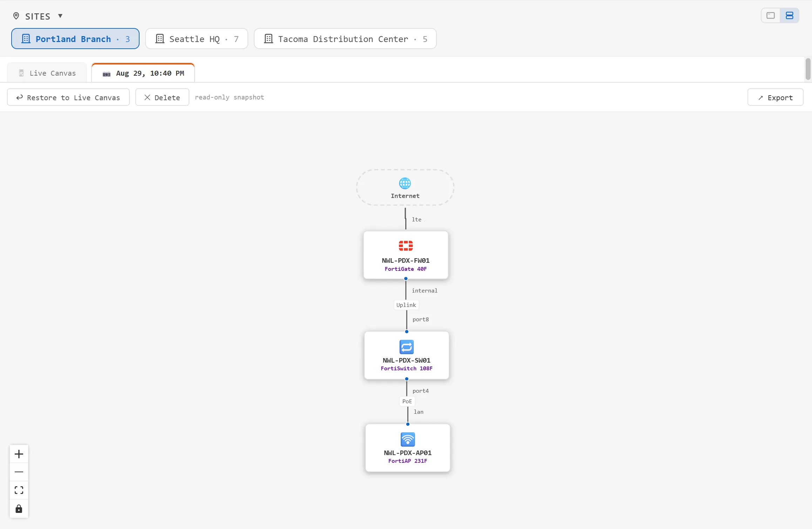Click the SITES location pin icon
This screenshot has width=812, height=529.
click(16, 16)
